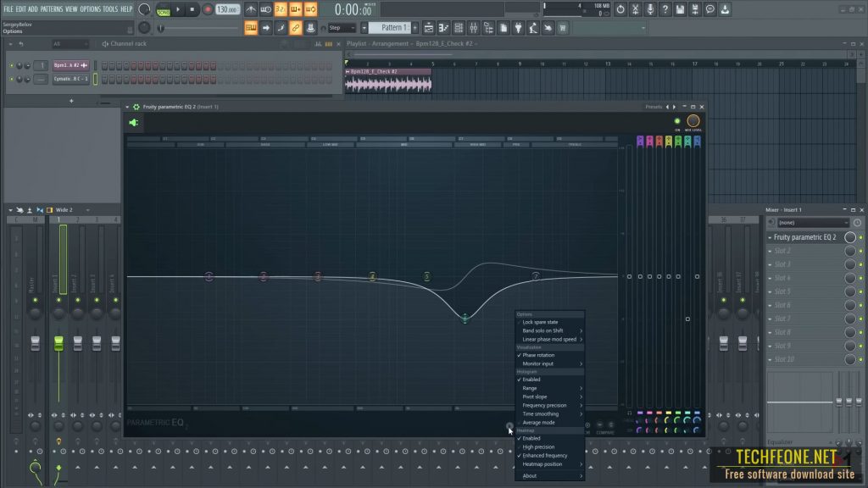Expand Time smoothing submenu
868x488 pixels.
(549, 413)
